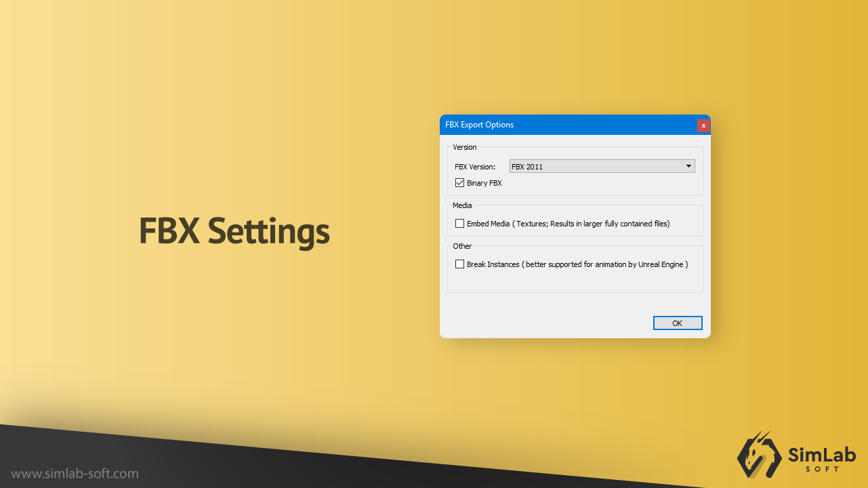Tick the Break Instances checkbox
The width and height of the screenshot is (868, 488).
pyautogui.click(x=460, y=264)
